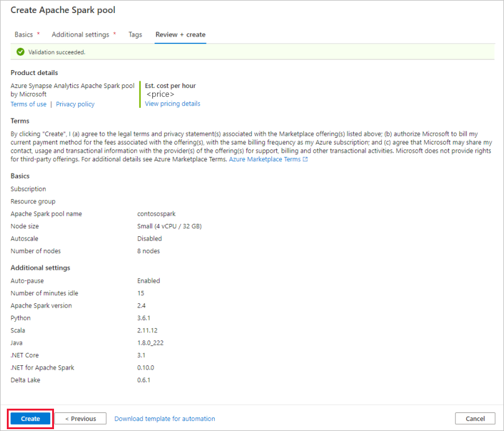The width and height of the screenshot is (504, 431).
Task: Download template for automation
Action: [x=164, y=419]
